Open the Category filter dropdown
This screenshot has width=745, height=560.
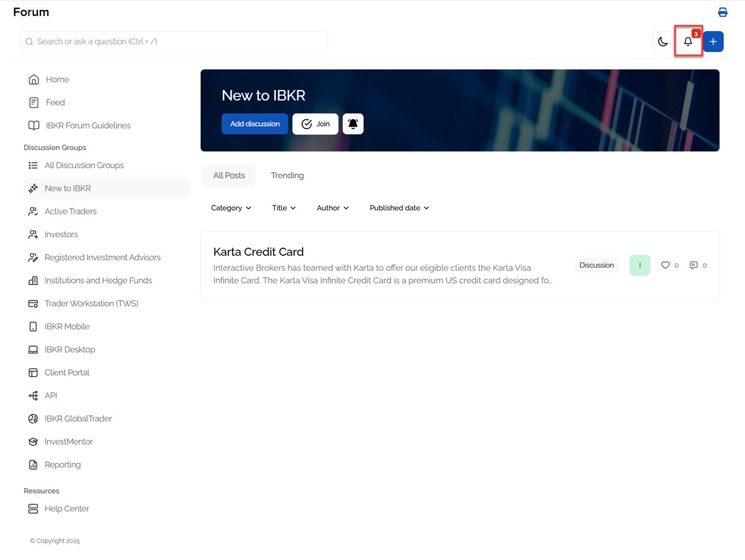[x=230, y=207]
